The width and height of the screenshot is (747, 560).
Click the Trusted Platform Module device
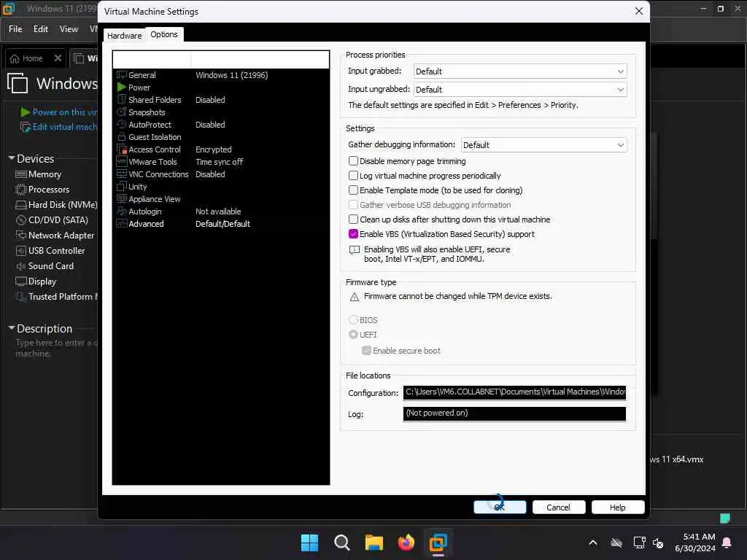(x=57, y=296)
